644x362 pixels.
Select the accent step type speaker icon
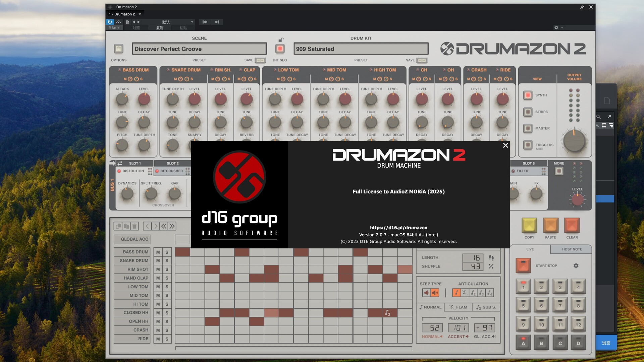coord(435,293)
